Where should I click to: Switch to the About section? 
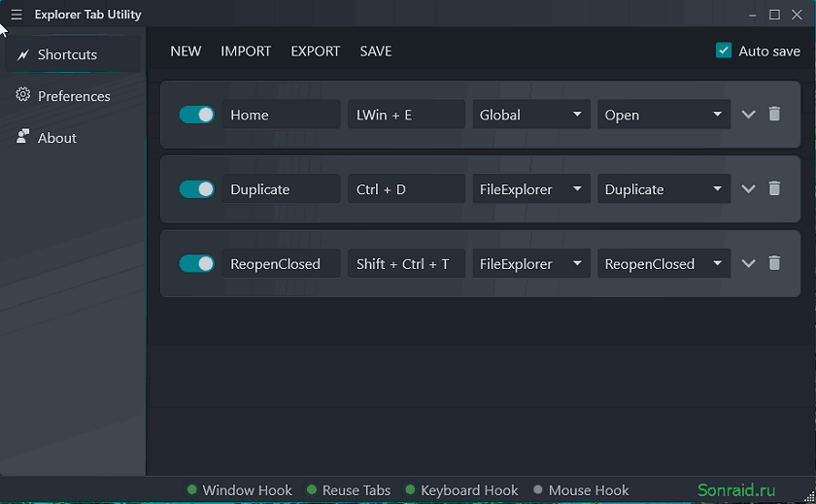click(x=73, y=137)
